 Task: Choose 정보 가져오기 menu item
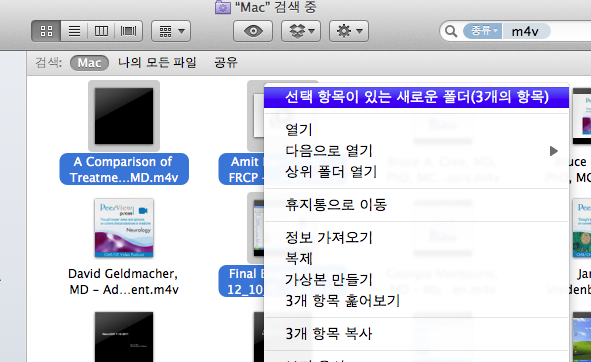pos(416,238)
